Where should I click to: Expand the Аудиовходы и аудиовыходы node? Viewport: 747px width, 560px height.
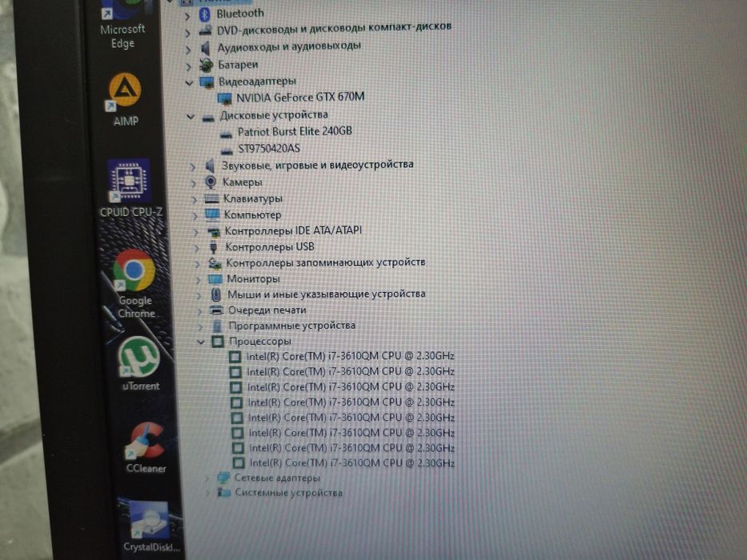188,50
